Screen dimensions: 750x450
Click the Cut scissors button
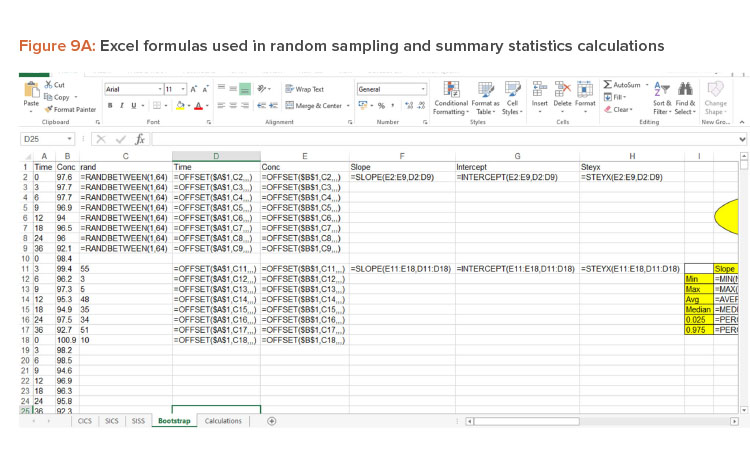[x=55, y=85]
